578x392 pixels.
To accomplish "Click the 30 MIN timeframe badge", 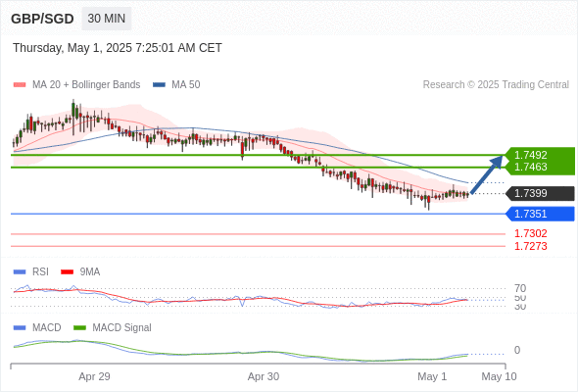I will (x=107, y=19).
